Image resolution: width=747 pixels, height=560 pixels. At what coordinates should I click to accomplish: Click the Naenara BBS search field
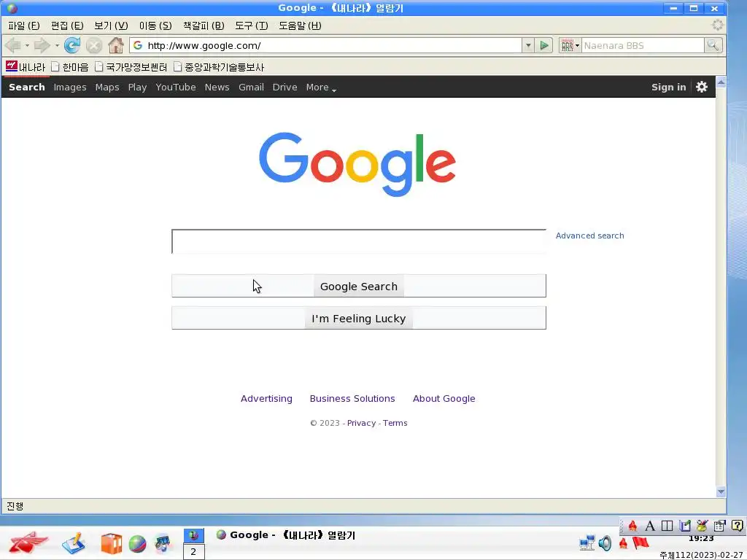(643, 46)
